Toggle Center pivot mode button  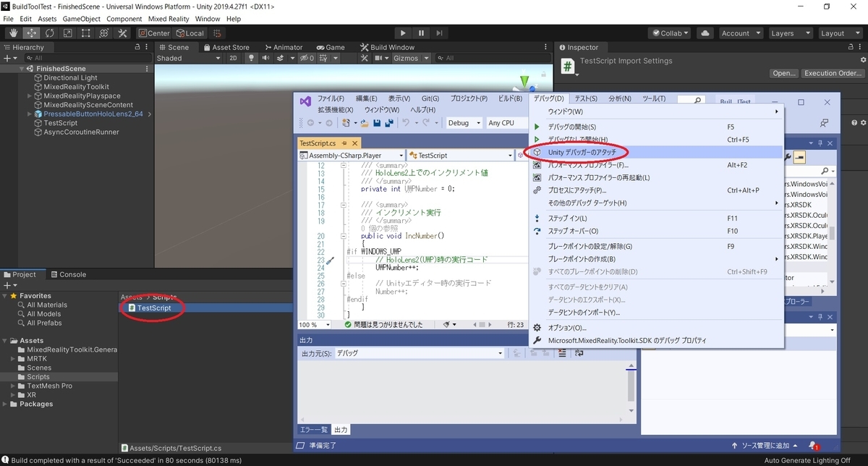click(154, 33)
